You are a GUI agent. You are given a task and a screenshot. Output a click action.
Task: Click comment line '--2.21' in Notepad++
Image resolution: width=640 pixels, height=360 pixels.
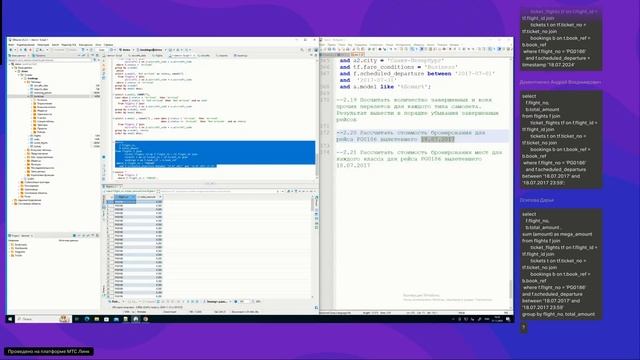pos(419,159)
